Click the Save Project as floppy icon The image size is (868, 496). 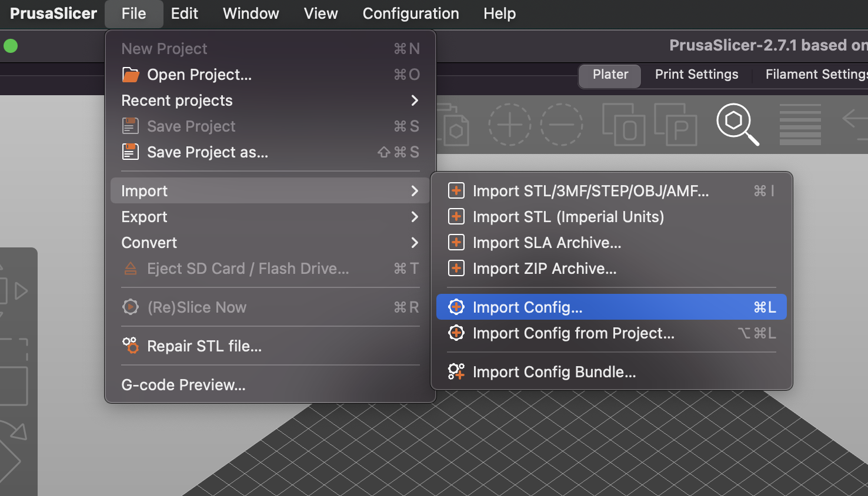click(x=130, y=152)
